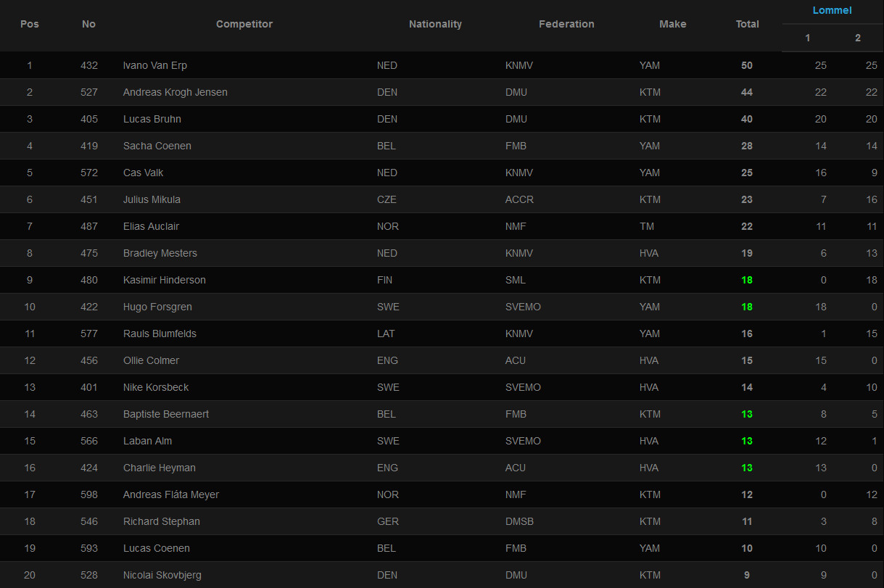
Task: Select competitor name Ivano Van Erp
Action: tap(155, 65)
